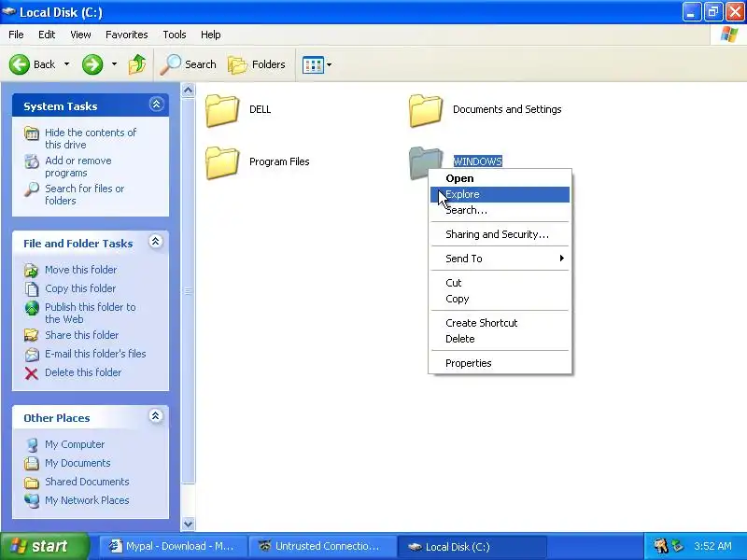Click the Documents and Settings folder name
Screen dimensions: 747x560
click(507, 109)
